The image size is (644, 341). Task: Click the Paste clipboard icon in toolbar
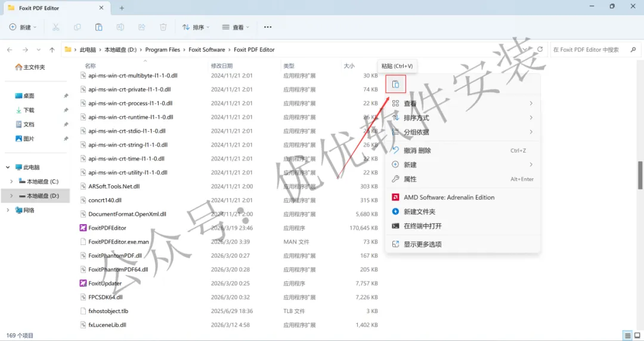98,27
